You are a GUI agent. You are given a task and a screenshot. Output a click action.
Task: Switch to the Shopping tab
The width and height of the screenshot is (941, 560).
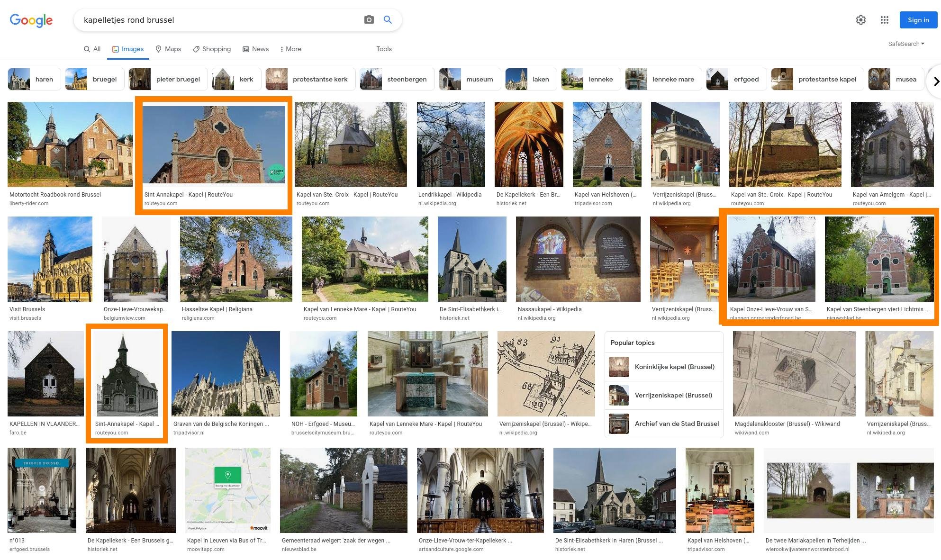(212, 49)
